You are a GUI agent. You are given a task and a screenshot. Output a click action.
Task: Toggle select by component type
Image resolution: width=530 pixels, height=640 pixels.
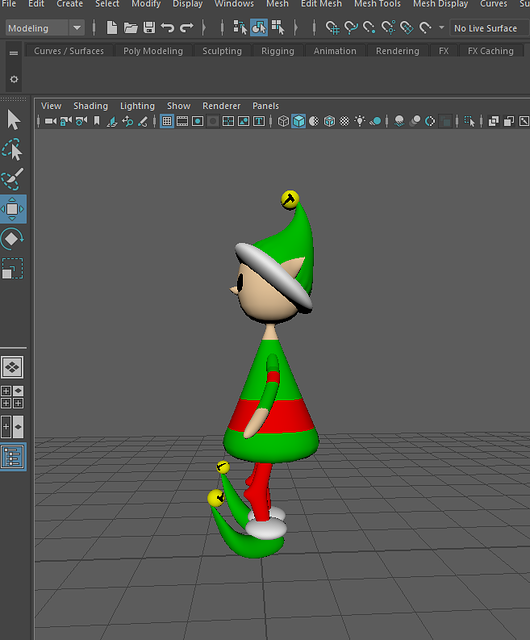(x=278, y=28)
